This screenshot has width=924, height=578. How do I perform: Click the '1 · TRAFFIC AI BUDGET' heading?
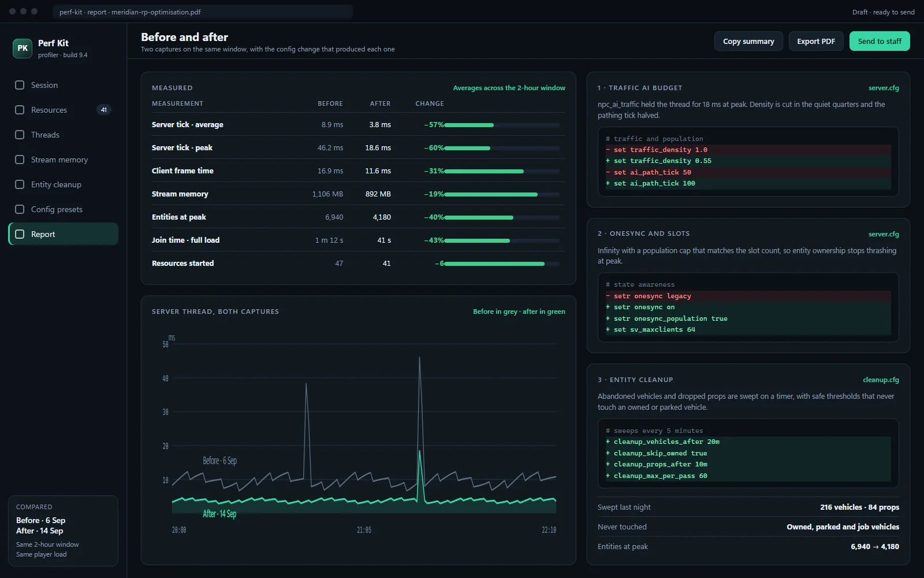point(640,88)
